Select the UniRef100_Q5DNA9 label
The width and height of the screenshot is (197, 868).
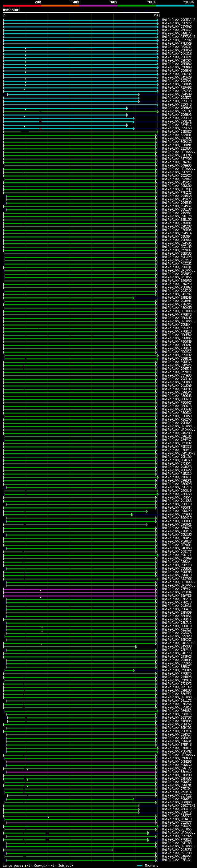click(x=177, y=67)
